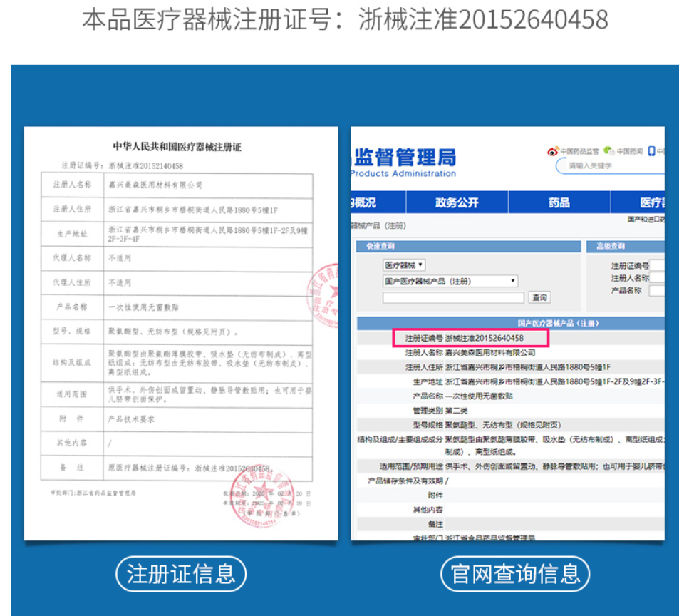689x616 pixels.
Task: Click the 快速查询 panel header
Action: click(468, 246)
